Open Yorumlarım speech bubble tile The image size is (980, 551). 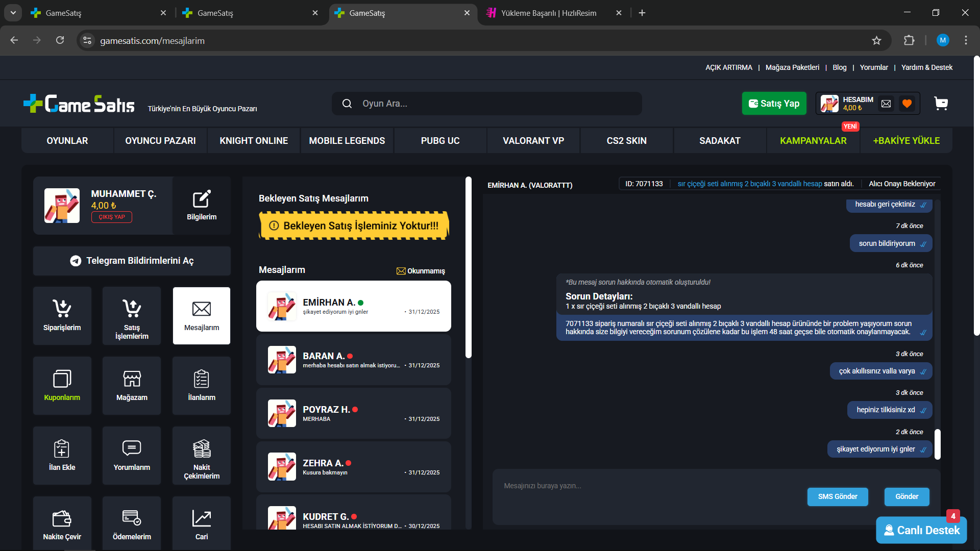(x=132, y=456)
